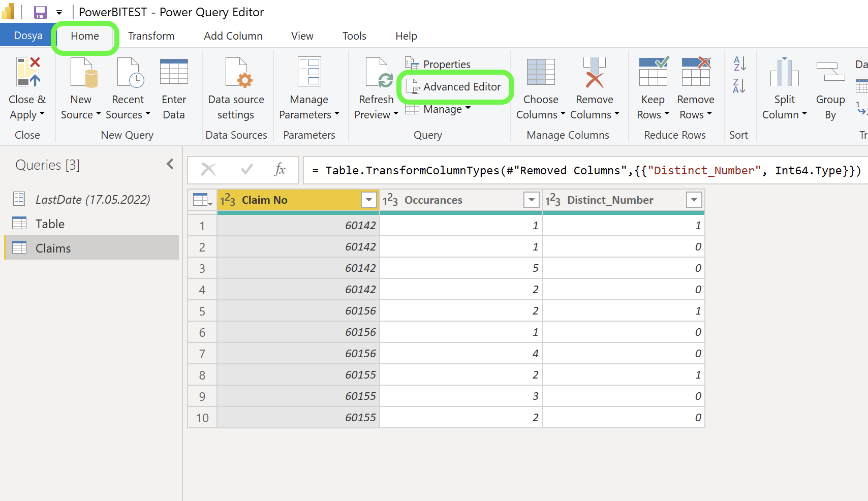
Task: Open the Distinct_Number column filter dropdown
Action: click(x=694, y=200)
